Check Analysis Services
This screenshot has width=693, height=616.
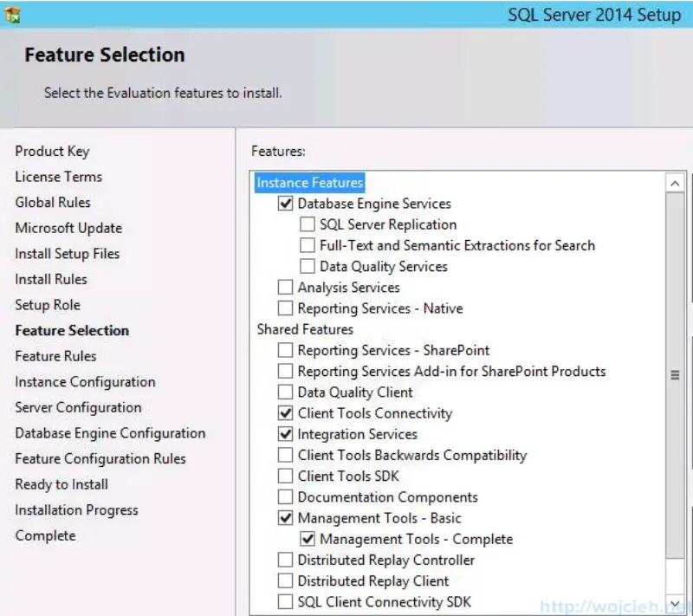(x=286, y=287)
